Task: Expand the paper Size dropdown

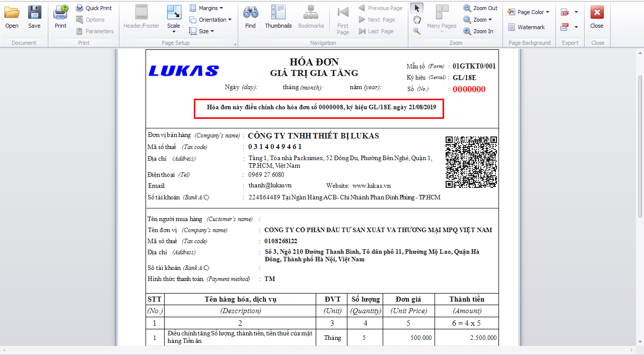Action: (x=202, y=31)
